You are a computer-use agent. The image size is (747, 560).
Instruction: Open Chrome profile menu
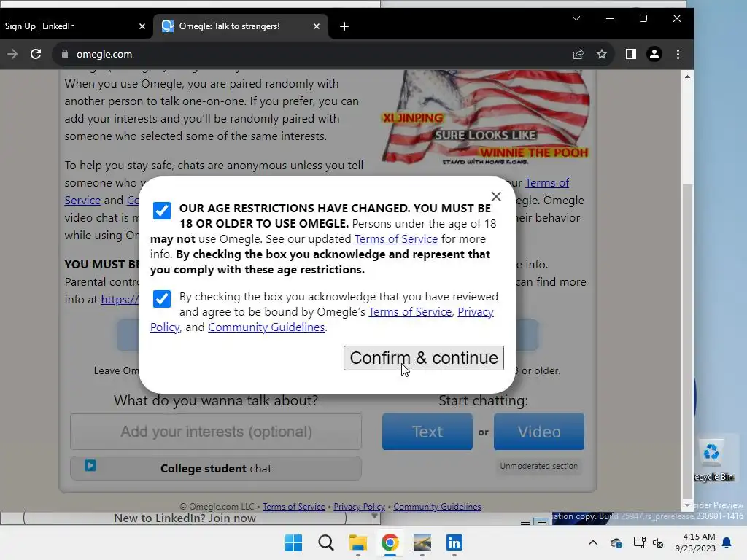[x=654, y=54]
